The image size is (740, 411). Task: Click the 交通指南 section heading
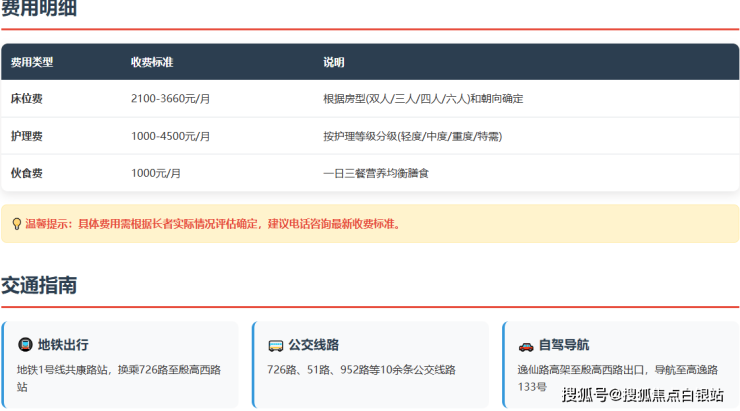coord(39,285)
